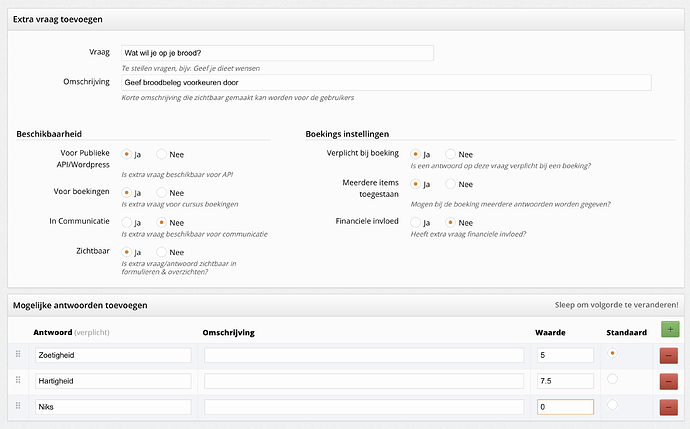
Task: Focus the Vraag text field
Action: click(x=277, y=53)
